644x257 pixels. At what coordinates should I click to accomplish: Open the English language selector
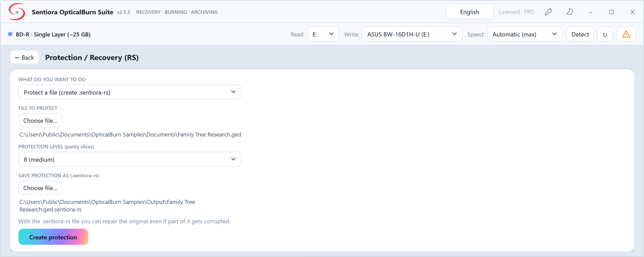(470, 12)
